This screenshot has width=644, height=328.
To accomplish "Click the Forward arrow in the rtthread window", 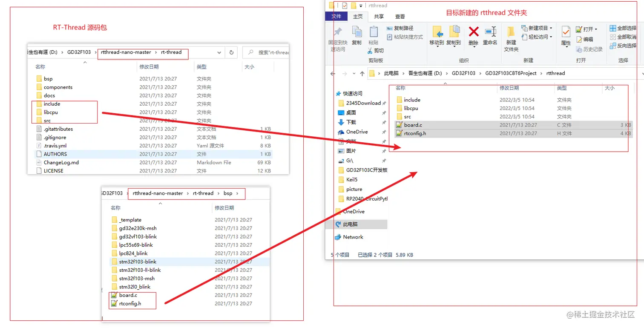I will coord(345,73).
